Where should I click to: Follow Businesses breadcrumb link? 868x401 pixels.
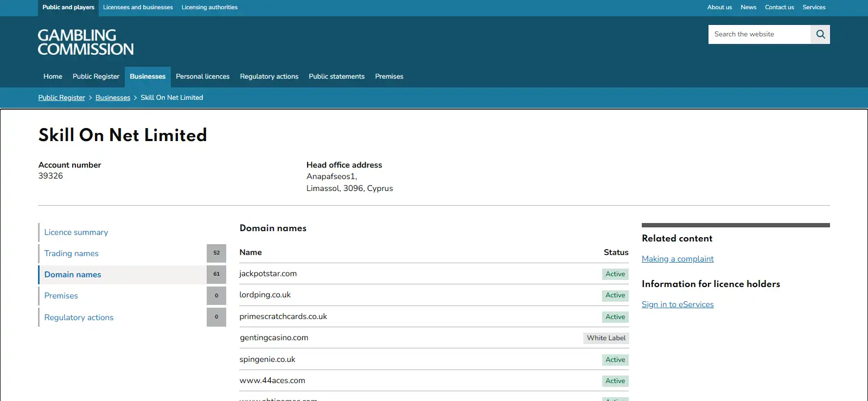(113, 98)
